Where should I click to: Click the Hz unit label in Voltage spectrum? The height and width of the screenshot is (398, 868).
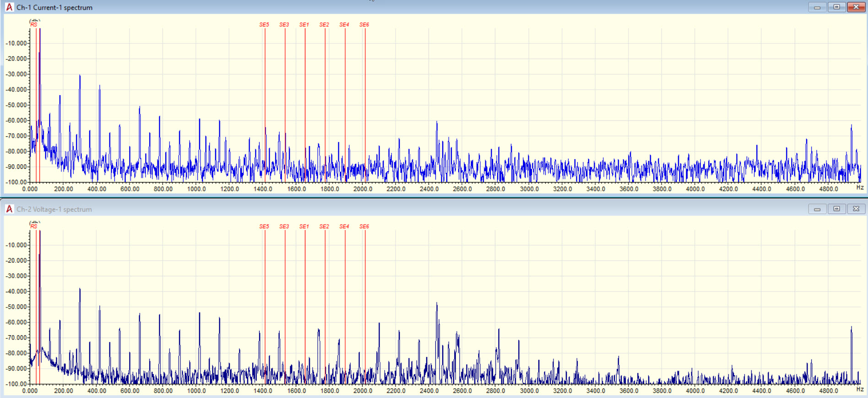pyautogui.click(x=860, y=389)
